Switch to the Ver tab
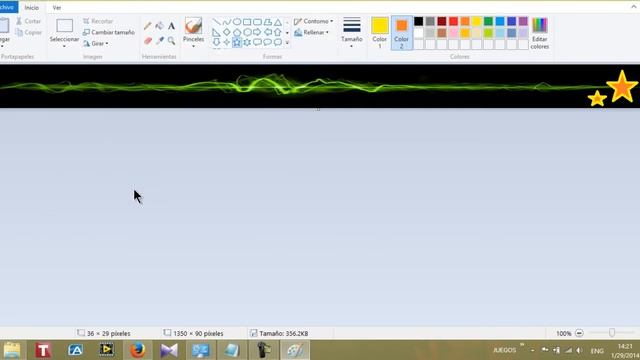This screenshot has height=360, width=640. [x=57, y=8]
